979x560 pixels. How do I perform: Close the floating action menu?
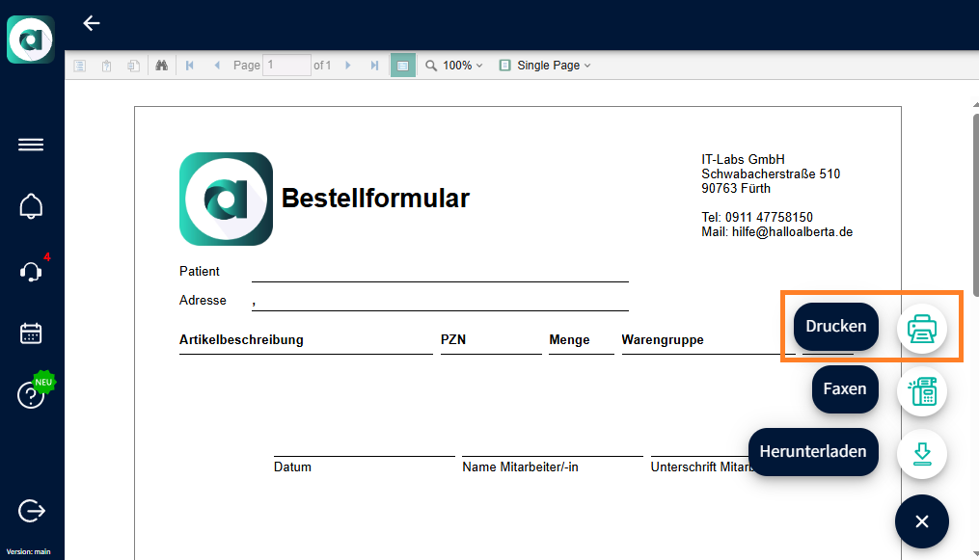922,521
